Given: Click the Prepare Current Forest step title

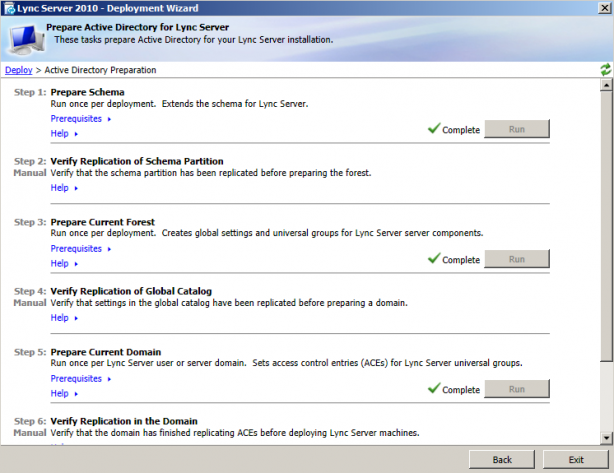Looking at the screenshot, I should [x=103, y=222].
